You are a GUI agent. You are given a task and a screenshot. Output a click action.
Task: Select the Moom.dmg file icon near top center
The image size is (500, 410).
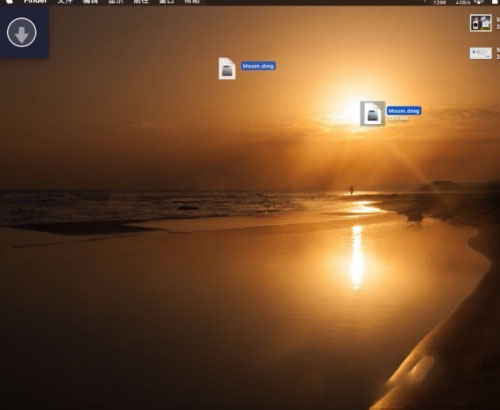(x=227, y=68)
